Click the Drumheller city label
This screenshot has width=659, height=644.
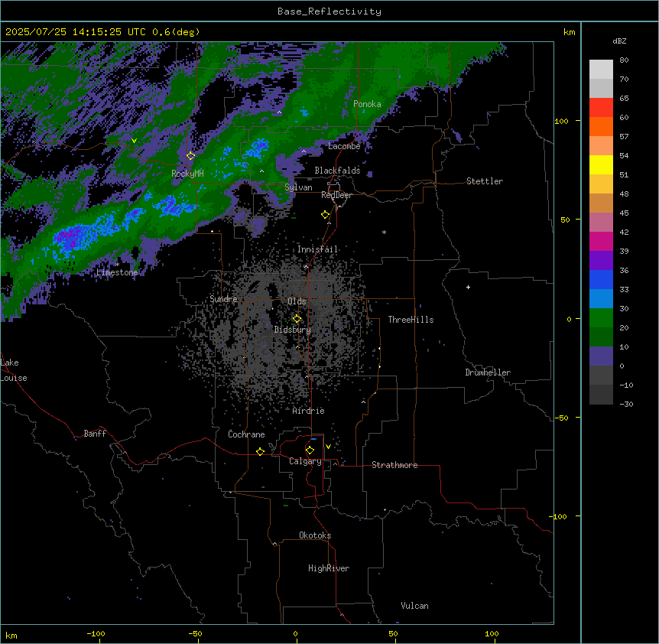pyautogui.click(x=488, y=372)
